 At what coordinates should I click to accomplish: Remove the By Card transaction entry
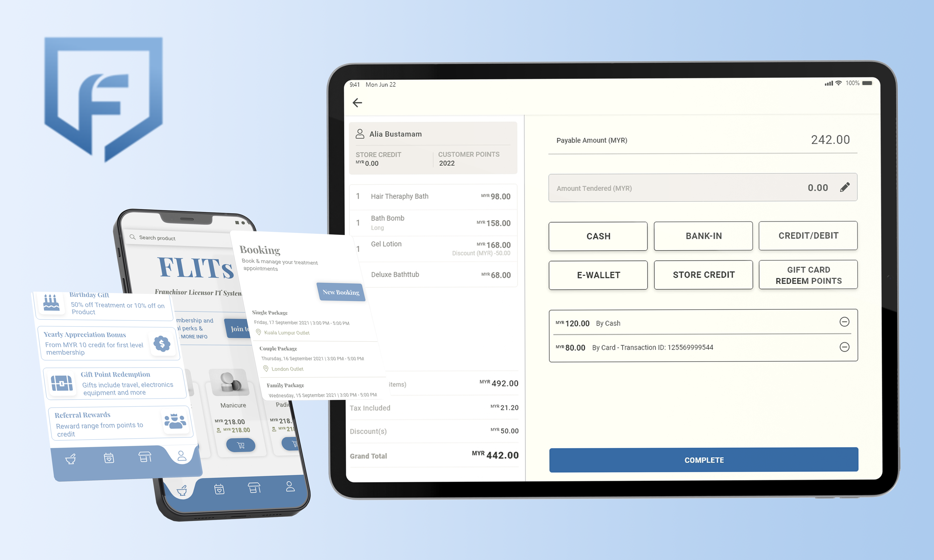844,347
